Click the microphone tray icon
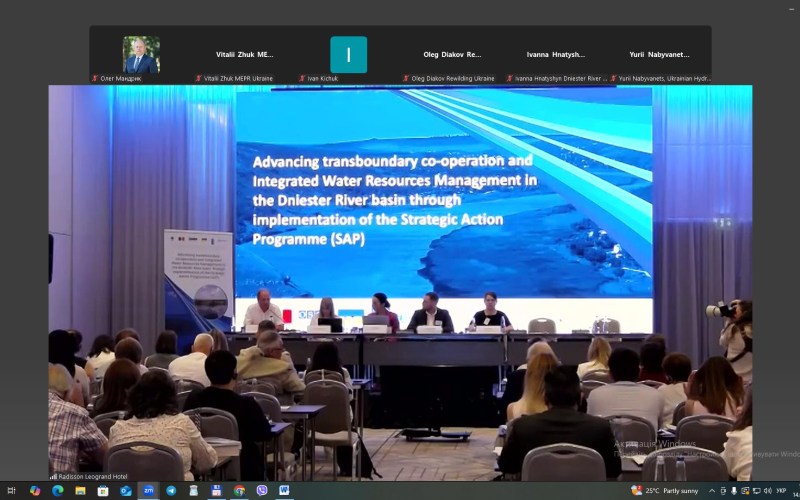 (x=734, y=491)
